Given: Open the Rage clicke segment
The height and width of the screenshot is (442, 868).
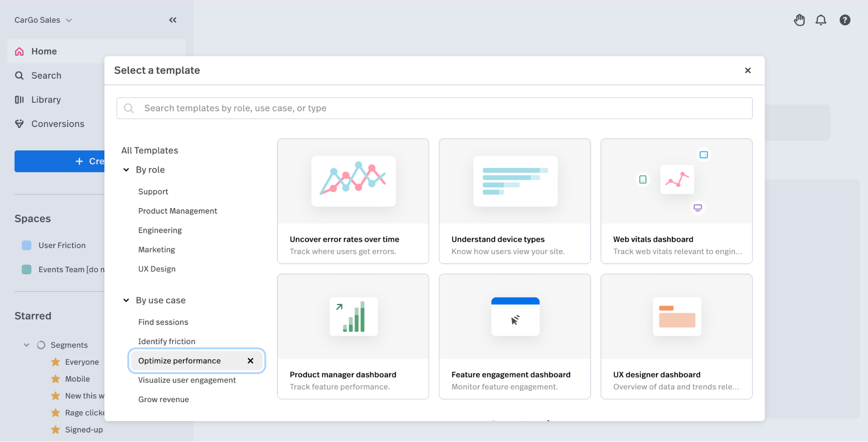Looking at the screenshot, I should (85, 413).
